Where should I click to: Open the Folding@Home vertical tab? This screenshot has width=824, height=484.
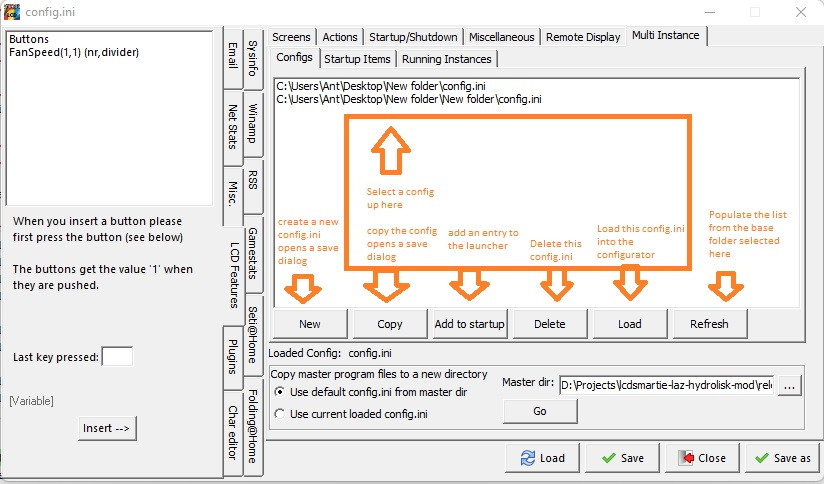pos(253,426)
